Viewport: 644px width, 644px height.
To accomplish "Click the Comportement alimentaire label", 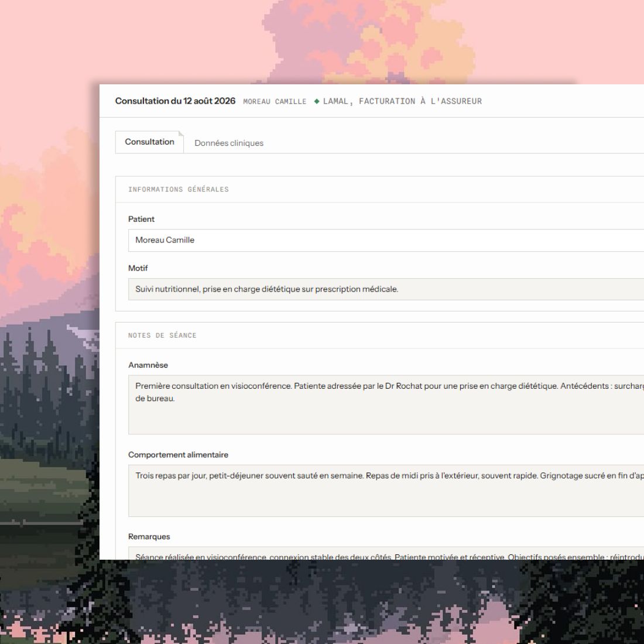I will coord(178,455).
